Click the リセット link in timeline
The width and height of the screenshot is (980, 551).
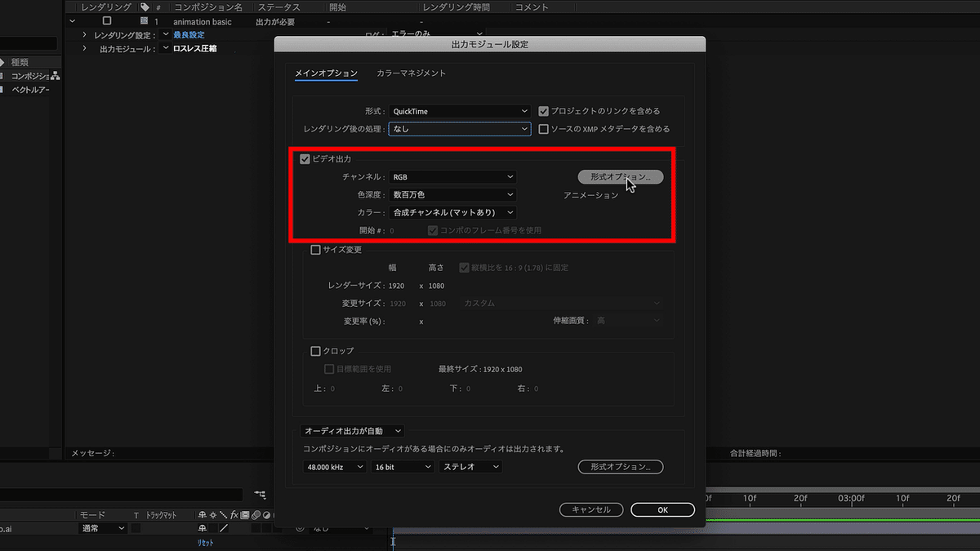click(x=205, y=543)
